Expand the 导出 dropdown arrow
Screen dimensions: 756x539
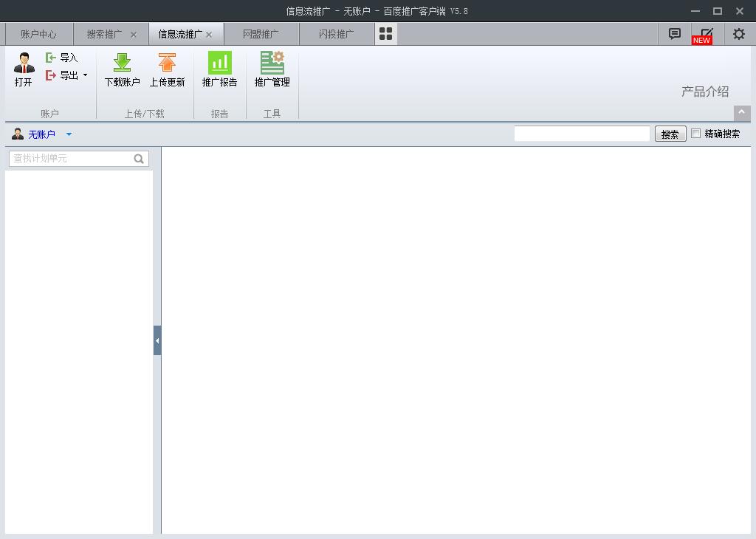point(86,75)
